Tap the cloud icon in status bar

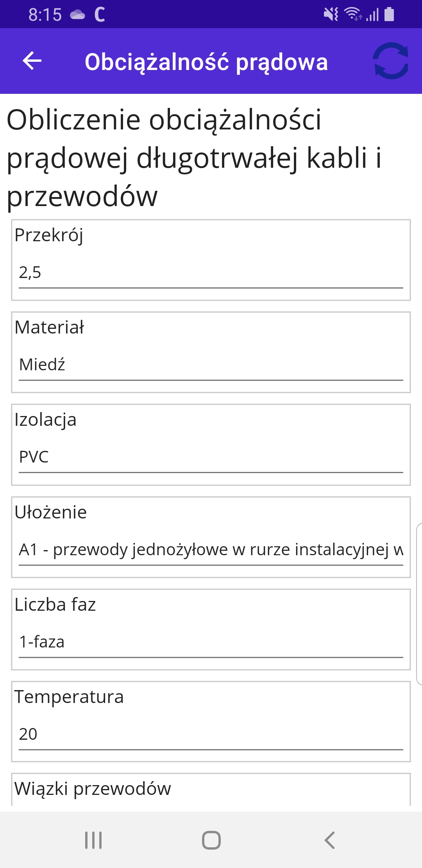[77, 15]
